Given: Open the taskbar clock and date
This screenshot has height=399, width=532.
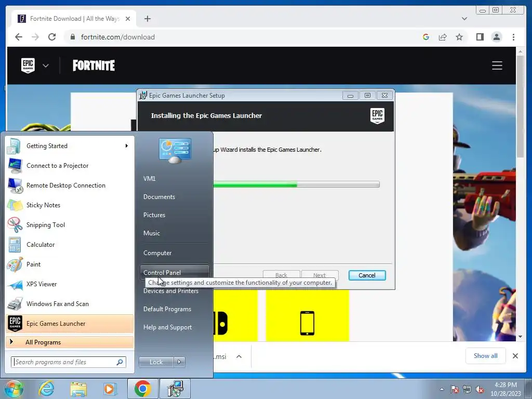Looking at the screenshot, I should tap(506, 389).
